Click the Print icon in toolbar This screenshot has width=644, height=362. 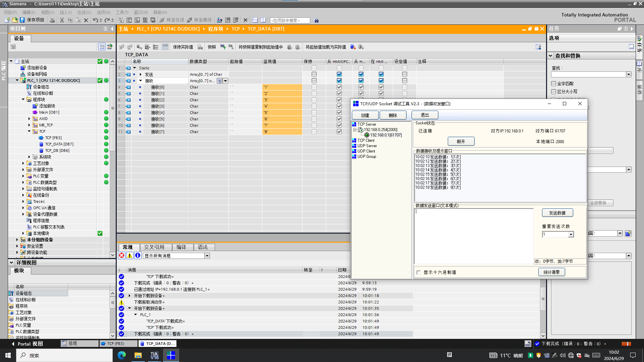[x=52, y=20]
